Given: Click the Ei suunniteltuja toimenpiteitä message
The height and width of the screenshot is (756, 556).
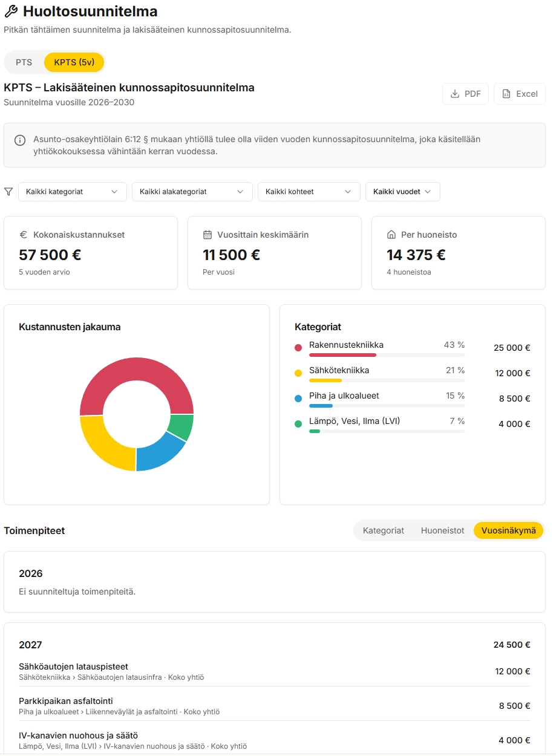Looking at the screenshot, I should [77, 591].
